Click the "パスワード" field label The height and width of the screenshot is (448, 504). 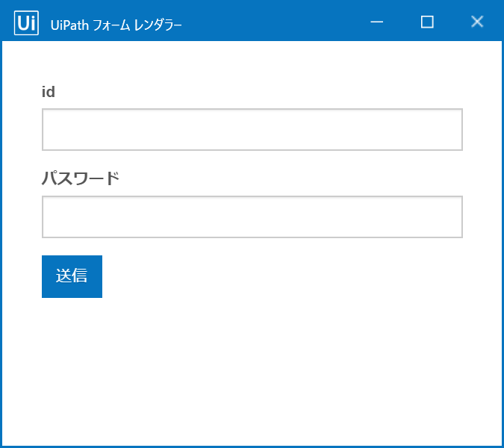click(x=81, y=178)
